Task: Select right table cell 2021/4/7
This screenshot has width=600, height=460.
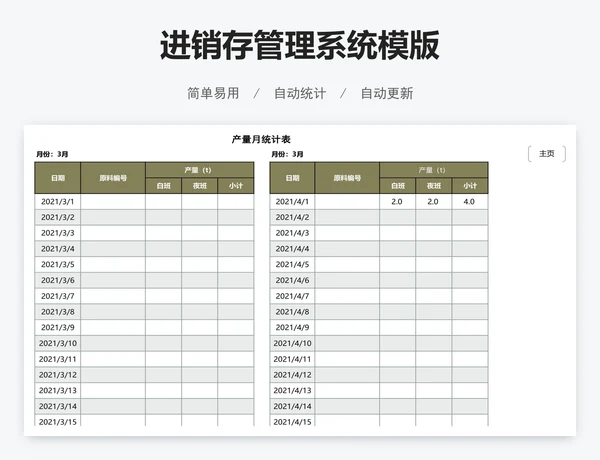Action: (292, 296)
